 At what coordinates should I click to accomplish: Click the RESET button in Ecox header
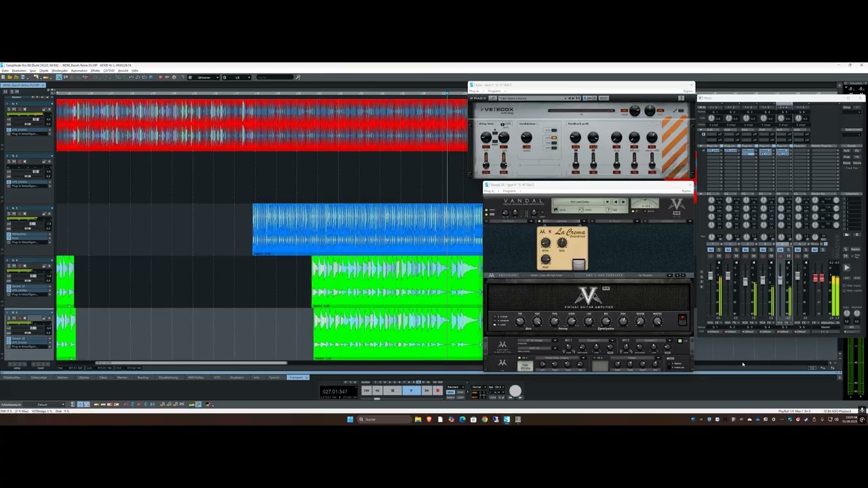tap(604, 98)
